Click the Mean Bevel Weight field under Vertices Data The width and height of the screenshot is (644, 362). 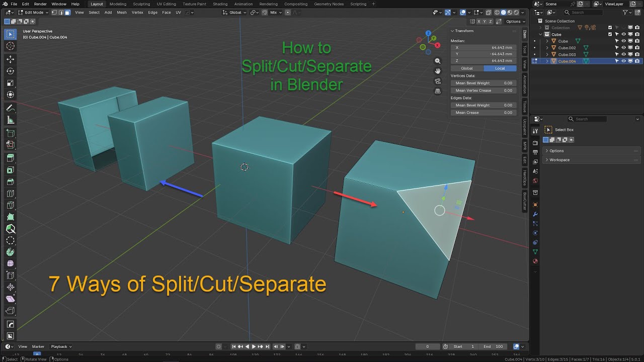483,83
